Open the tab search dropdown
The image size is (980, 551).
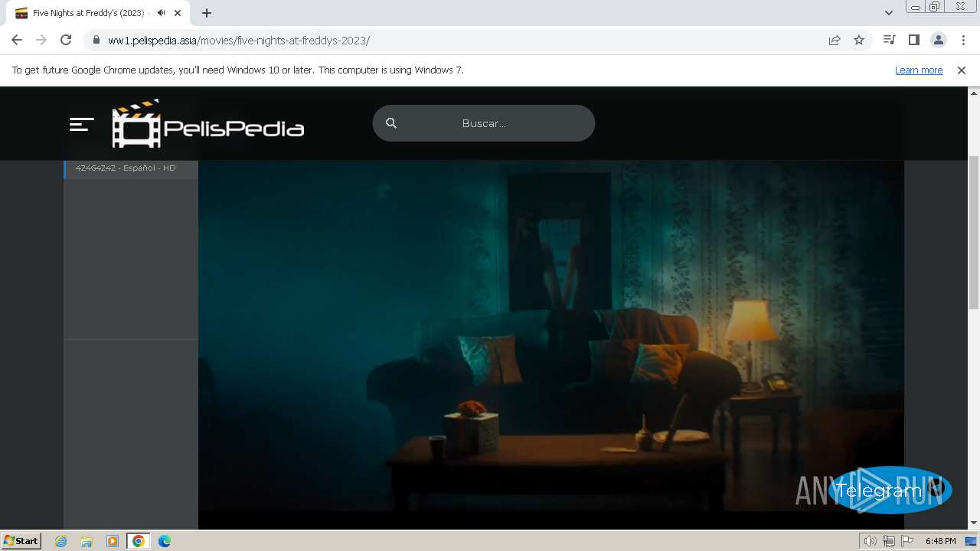tap(888, 13)
